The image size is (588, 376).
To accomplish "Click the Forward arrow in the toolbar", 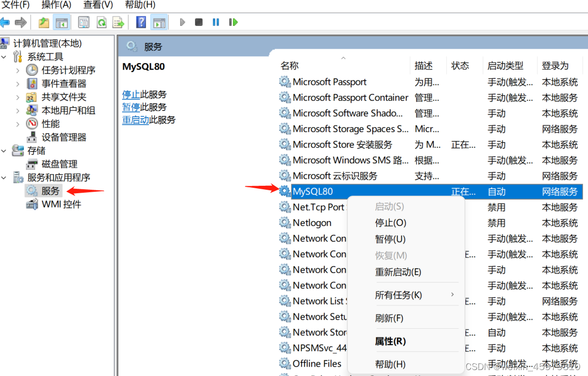I will click(x=21, y=22).
